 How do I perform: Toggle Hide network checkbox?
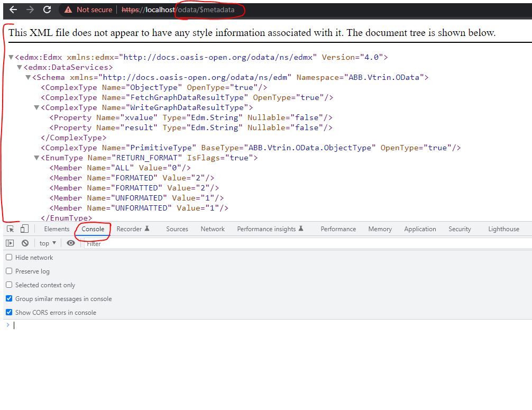tap(9, 257)
